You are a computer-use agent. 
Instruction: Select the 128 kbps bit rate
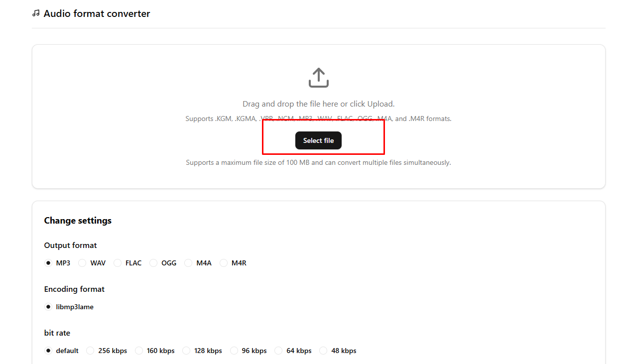coord(186,351)
